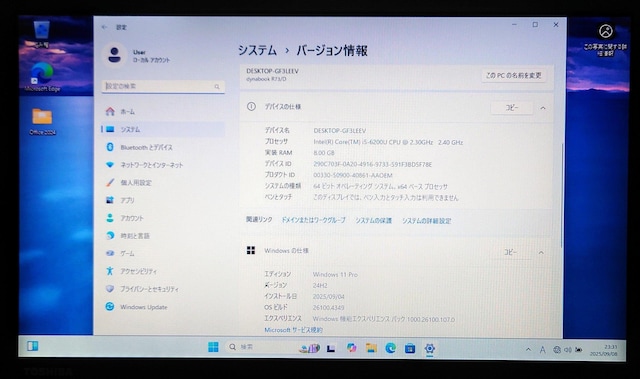Viewport: 640px width, 379px height.
Task: Open プライバシーとセキュリティ settings page
Action: pyautogui.click(x=163, y=289)
